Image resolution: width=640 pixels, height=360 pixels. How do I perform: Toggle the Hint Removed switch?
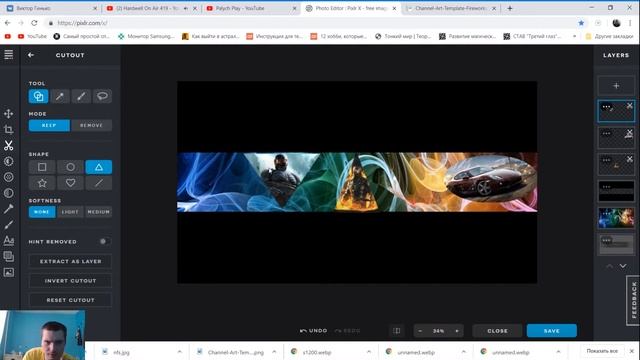[104, 242]
